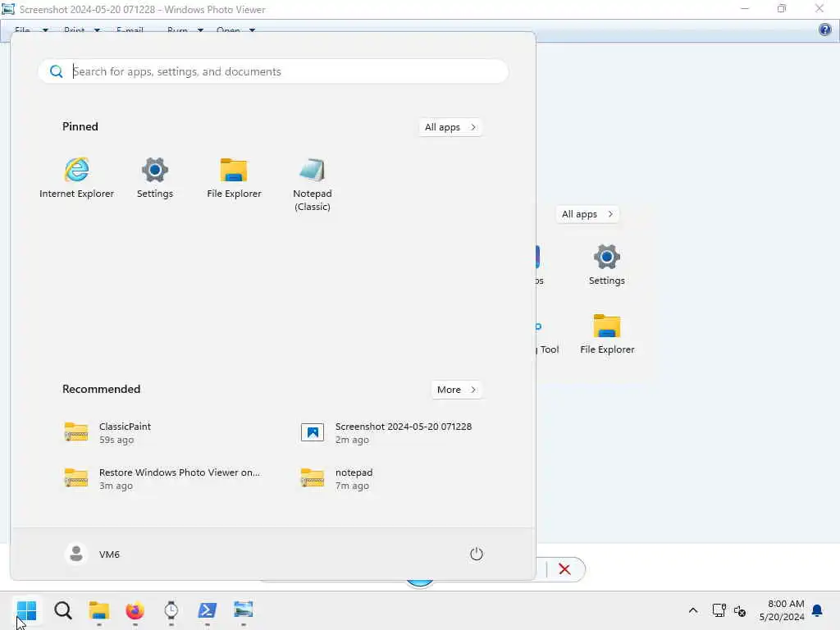Open the clock app on taskbar
Viewport: 840px width, 630px height.
(171, 610)
